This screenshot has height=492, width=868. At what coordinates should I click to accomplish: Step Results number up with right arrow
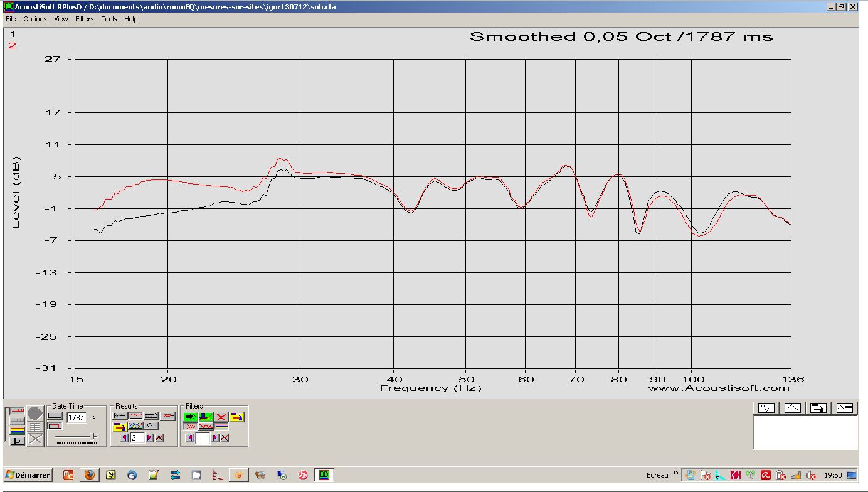149,438
